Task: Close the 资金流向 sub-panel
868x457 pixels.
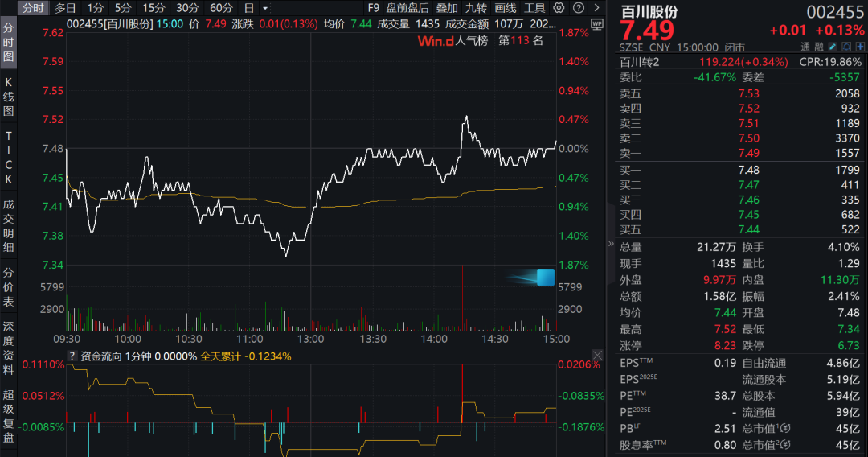Action: click(x=597, y=355)
